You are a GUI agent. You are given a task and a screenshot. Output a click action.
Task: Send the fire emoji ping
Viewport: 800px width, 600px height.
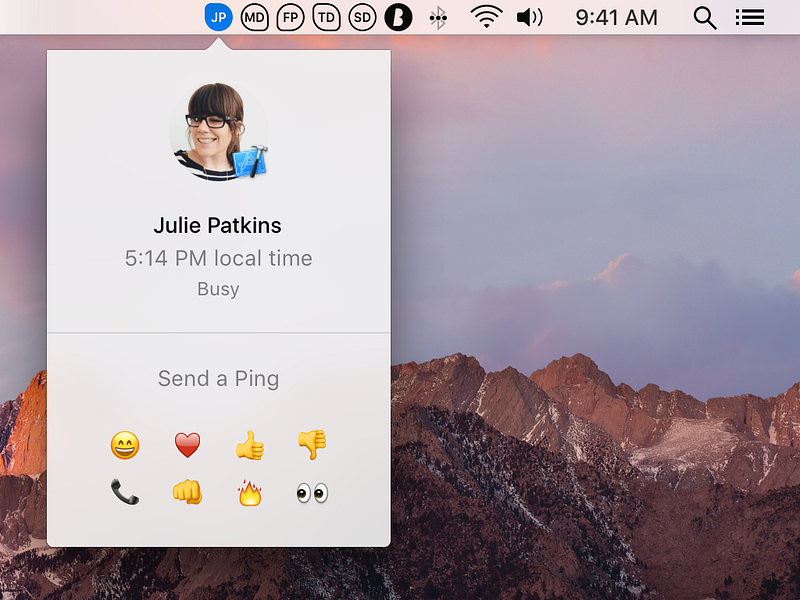coord(250,492)
